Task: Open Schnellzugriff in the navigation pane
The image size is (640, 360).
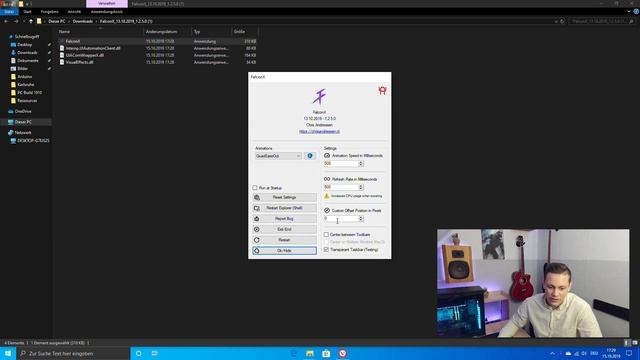Action: click(27, 36)
